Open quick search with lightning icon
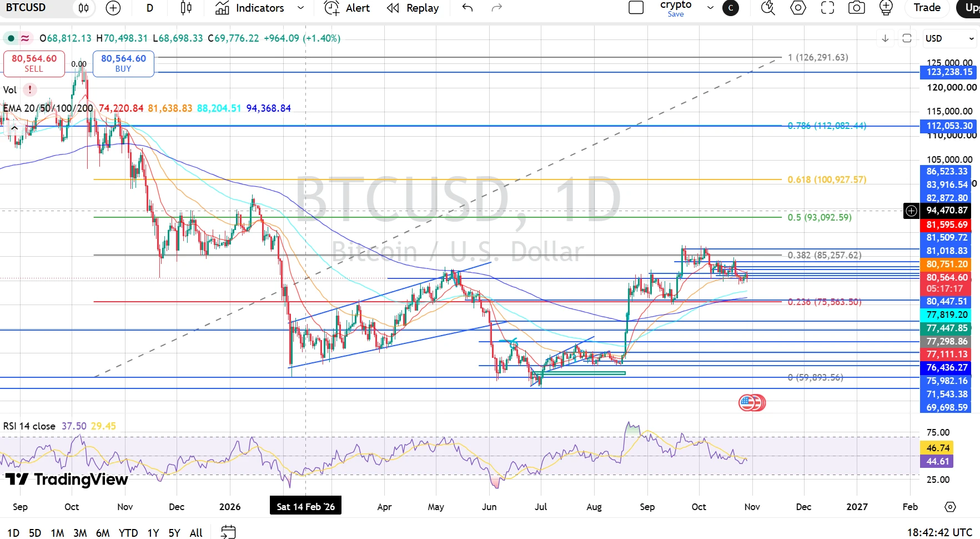 (768, 8)
